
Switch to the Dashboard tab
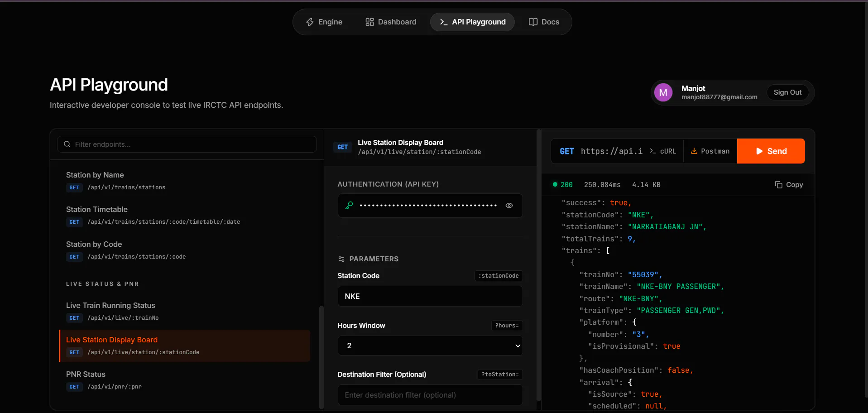(391, 22)
